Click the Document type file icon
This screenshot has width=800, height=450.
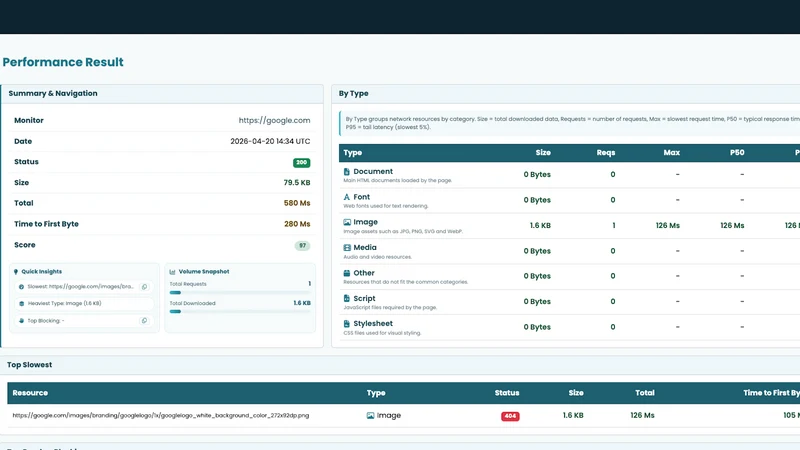coord(346,172)
